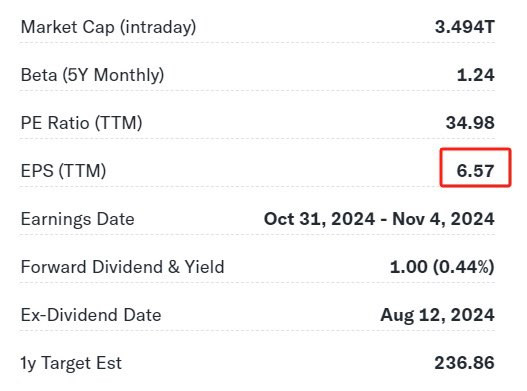Viewport: 527px width, 391px height.
Task: Select the 3.494T market cap value
Action: pyautogui.click(x=464, y=27)
